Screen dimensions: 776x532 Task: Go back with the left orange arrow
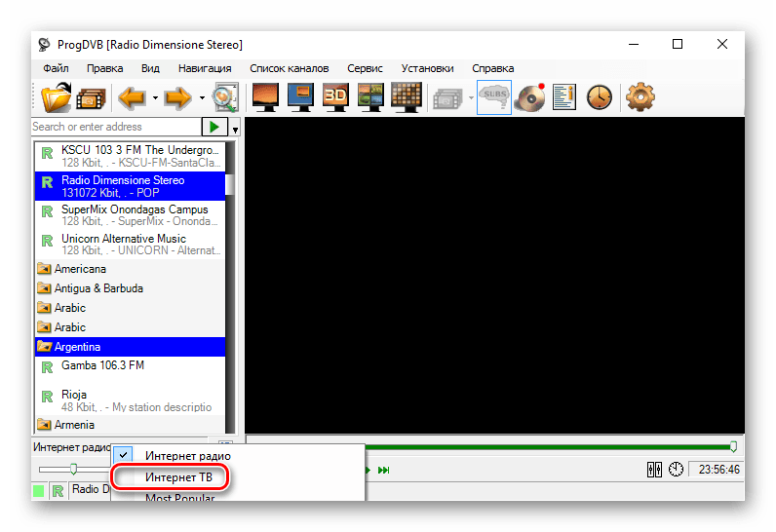pos(133,97)
